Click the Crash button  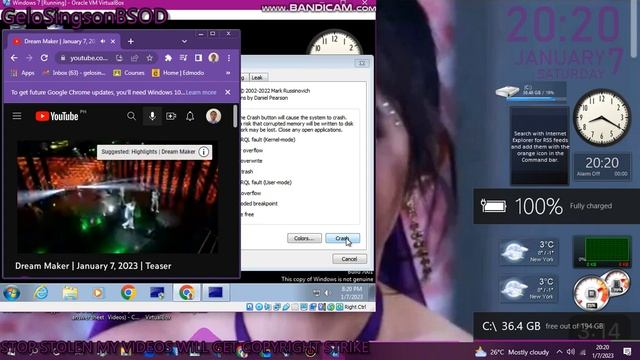[342, 238]
